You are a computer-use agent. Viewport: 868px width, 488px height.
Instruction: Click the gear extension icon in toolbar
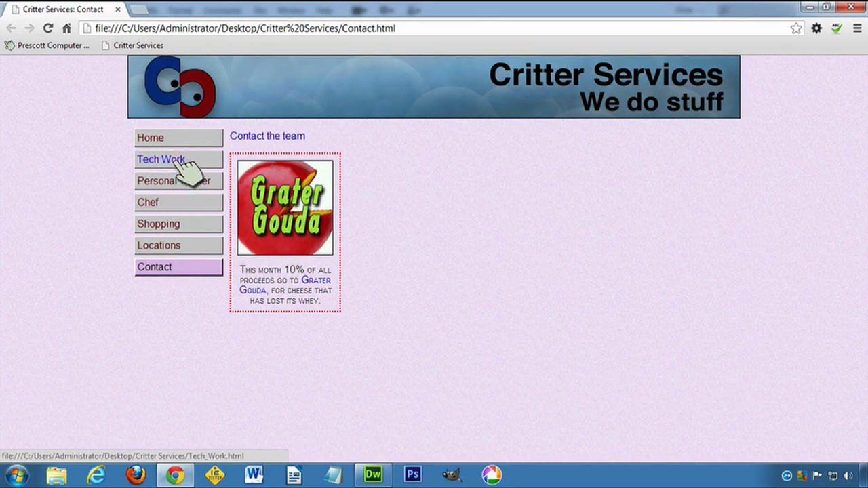tap(816, 28)
